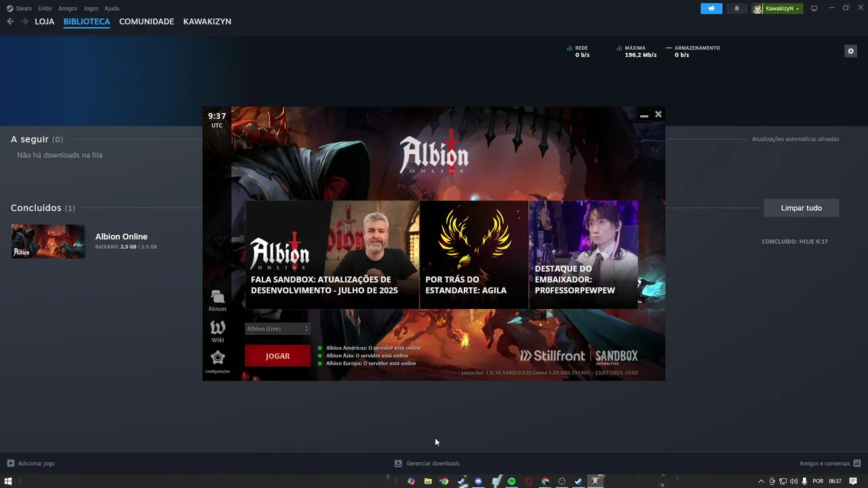Switch to the BIBLIOTECA tab

coord(87,22)
